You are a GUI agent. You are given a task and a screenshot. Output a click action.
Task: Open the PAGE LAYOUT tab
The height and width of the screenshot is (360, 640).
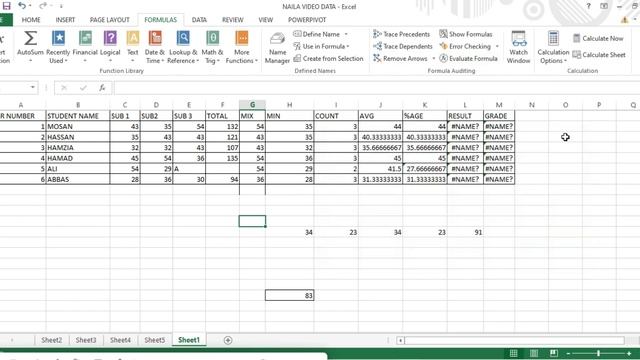point(109,20)
